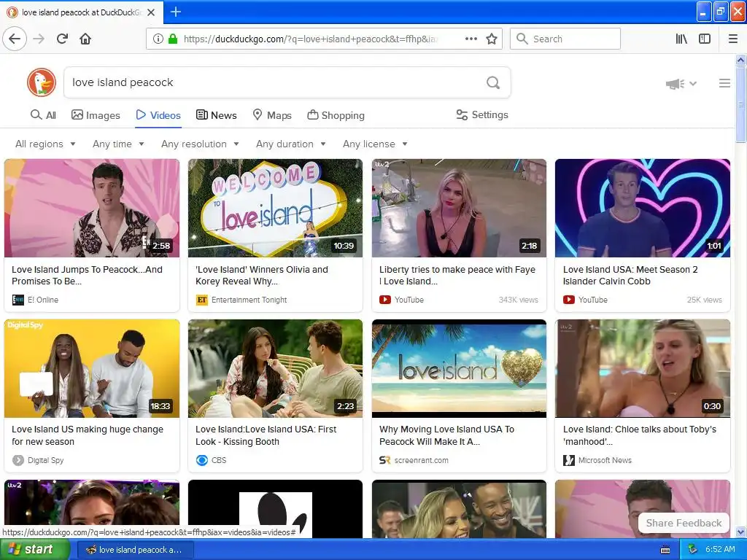Image resolution: width=747 pixels, height=560 pixels.
Task: Open the Settings dropdown in search tabs
Action: pyautogui.click(x=482, y=114)
